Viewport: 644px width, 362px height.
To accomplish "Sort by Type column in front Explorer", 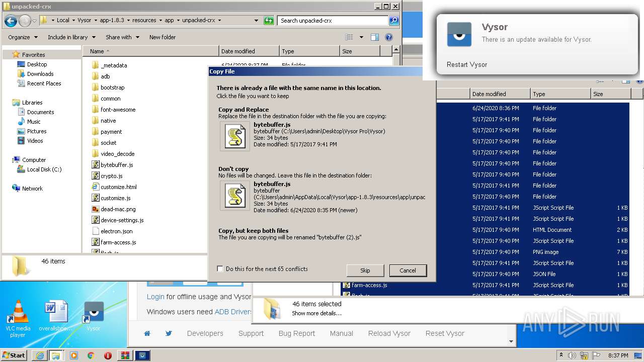I will click(309, 51).
